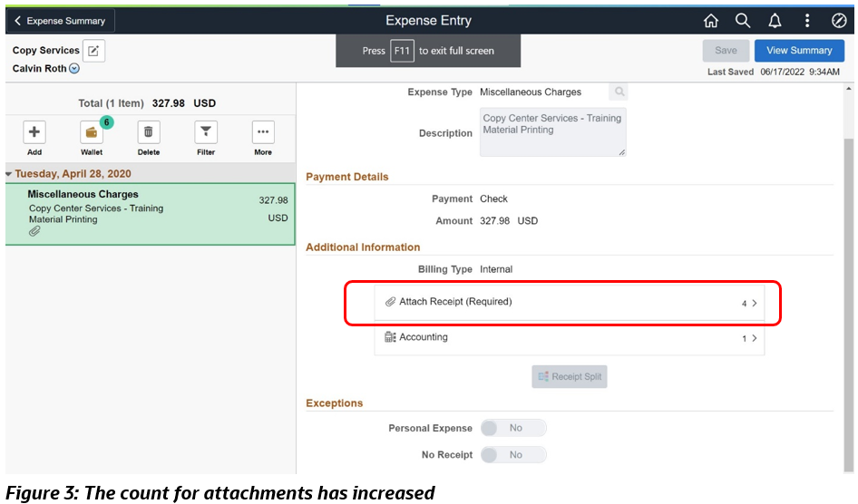Viewport: 858px width, 504px height.
Task: Open the three-dot actions menu in header
Action: point(807,21)
